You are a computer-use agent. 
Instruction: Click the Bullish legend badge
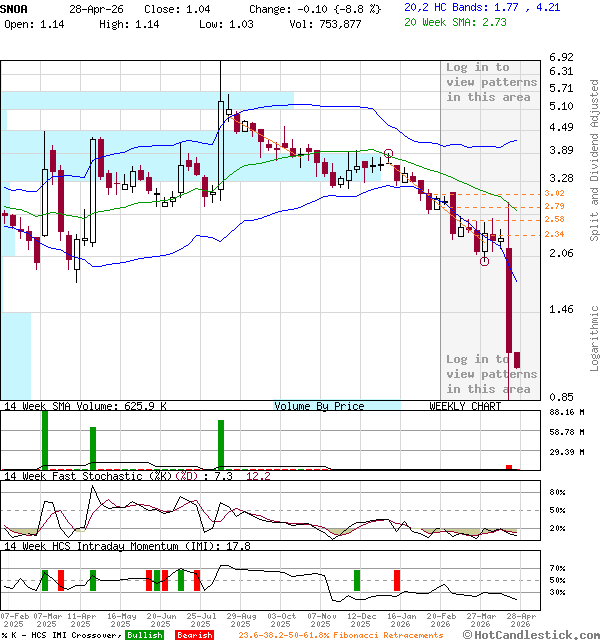coord(145,635)
